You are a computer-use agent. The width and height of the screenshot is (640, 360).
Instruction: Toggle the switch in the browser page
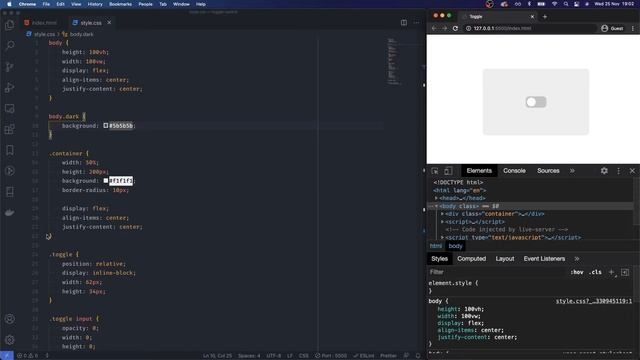536,102
